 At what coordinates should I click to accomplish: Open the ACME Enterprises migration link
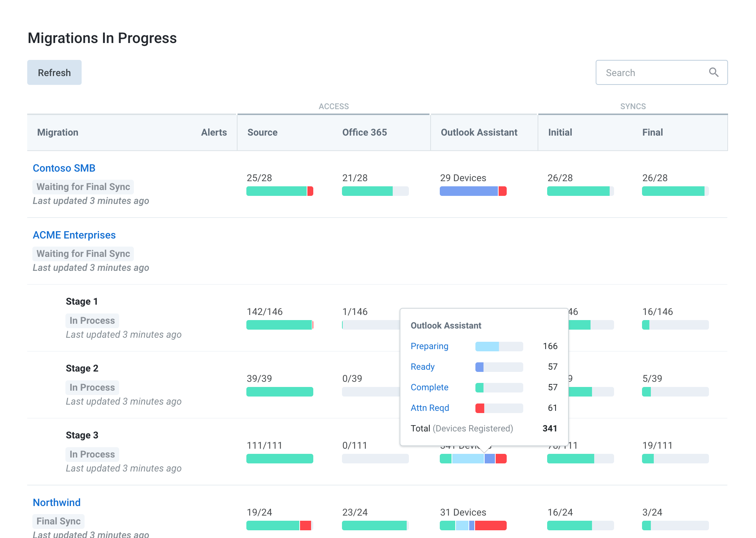tap(74, 235)
